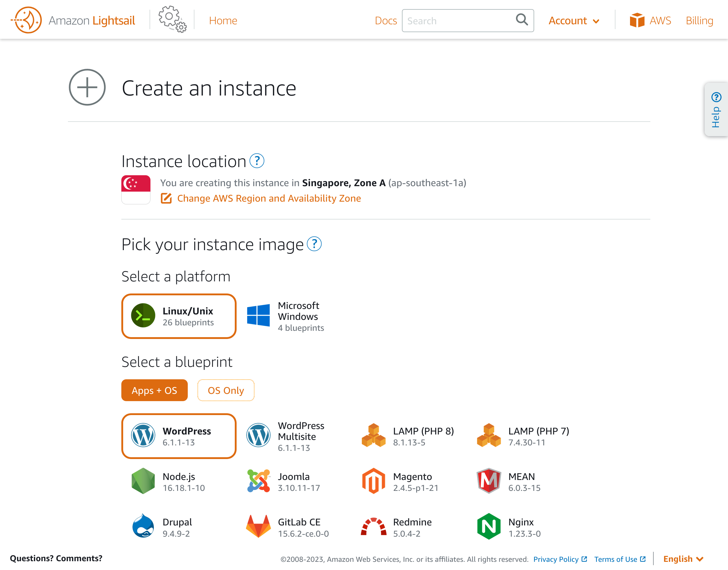Click Change AWS Region and Availability Zone
The height and width of the screenshot is (570, 728).
tap(269, 198)
